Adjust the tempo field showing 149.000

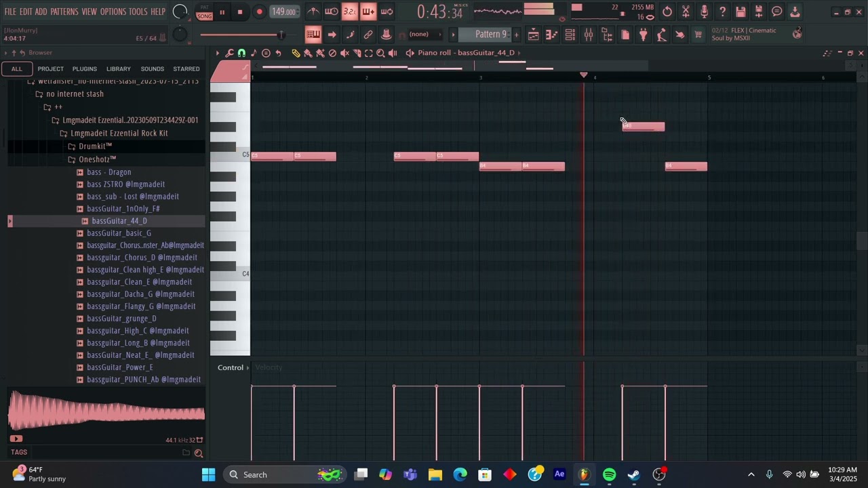(283, 12)
